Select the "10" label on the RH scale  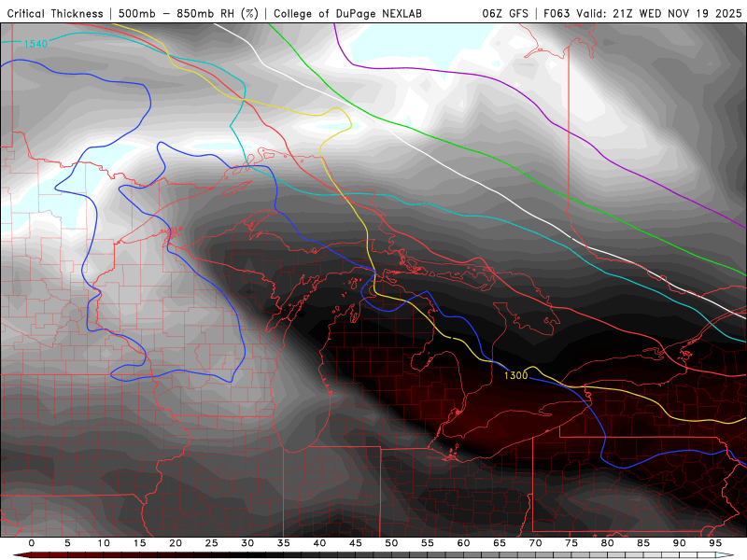point(104,543)
